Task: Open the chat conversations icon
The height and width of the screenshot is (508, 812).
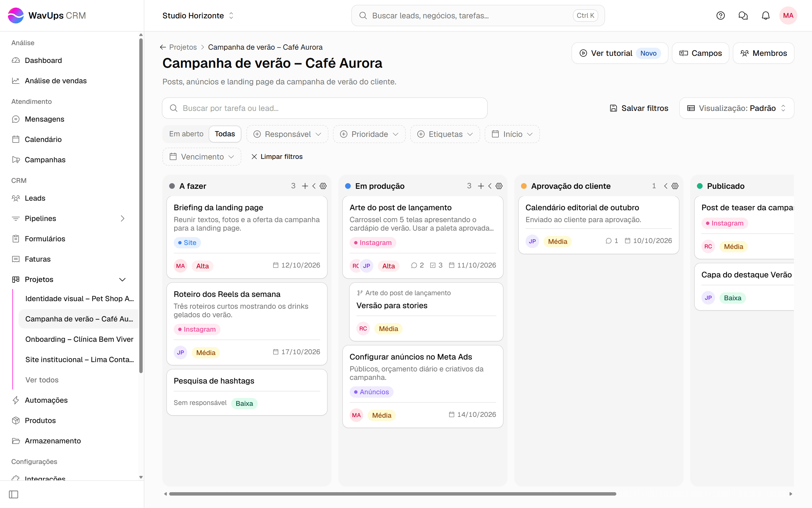Action: 743,16
